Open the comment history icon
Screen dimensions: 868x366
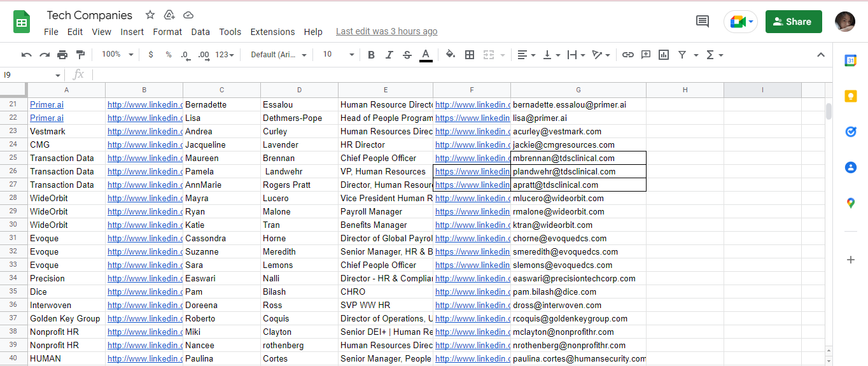703,22
